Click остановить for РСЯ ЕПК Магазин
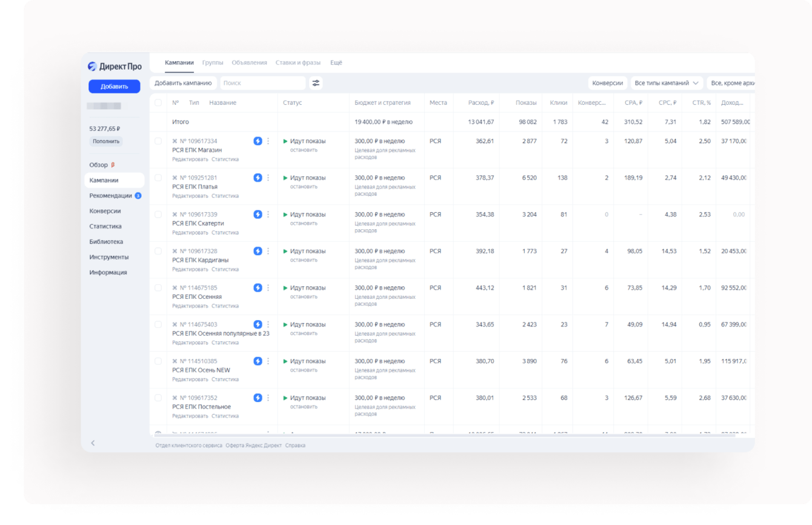812x525 pixels. tap(304, 150)
